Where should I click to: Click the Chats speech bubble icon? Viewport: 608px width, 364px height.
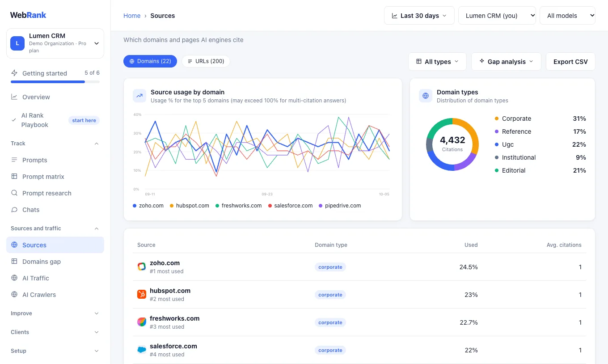(x=14, y=210)
